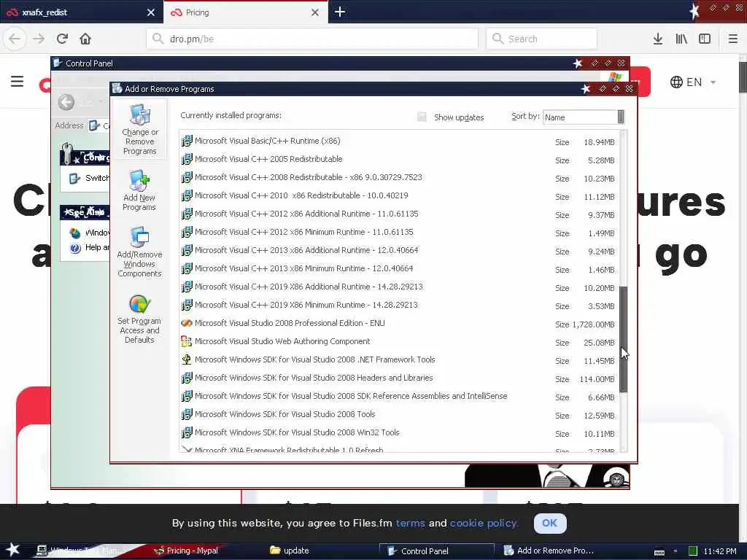Select SDK Reference Assemblies and IntelliSense entry
The image size is (747, 560).
pos(398,396)
